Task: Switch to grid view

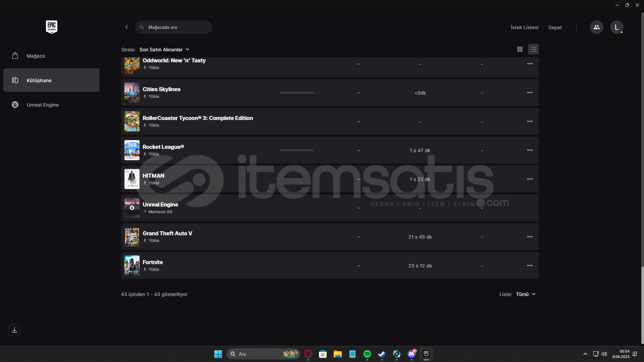Action: pos(520,49)
